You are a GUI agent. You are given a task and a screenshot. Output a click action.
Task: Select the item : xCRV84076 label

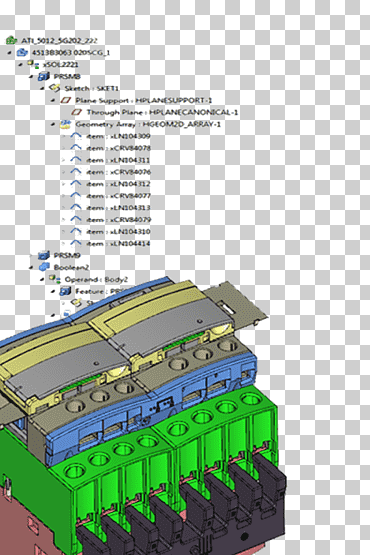[x=118, y=172]
